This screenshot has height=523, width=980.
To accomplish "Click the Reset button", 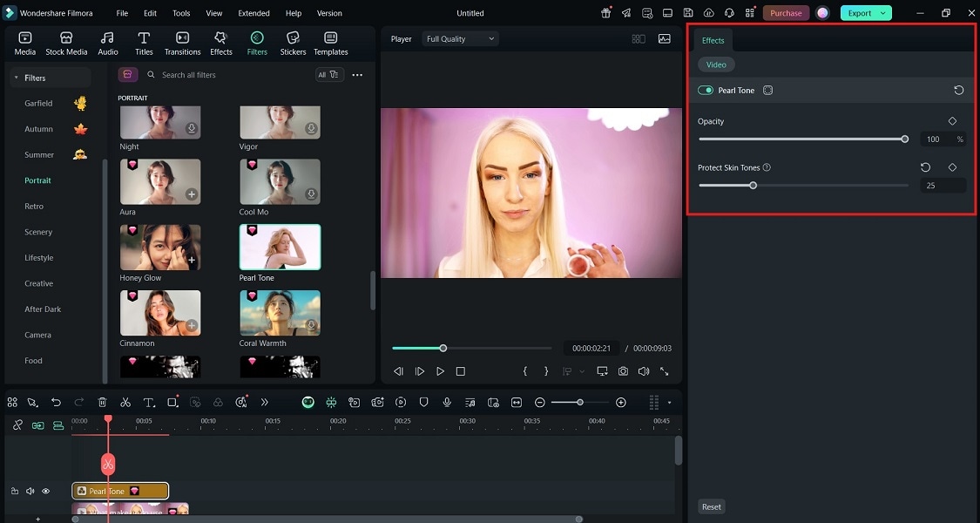I will coord(711,506).
